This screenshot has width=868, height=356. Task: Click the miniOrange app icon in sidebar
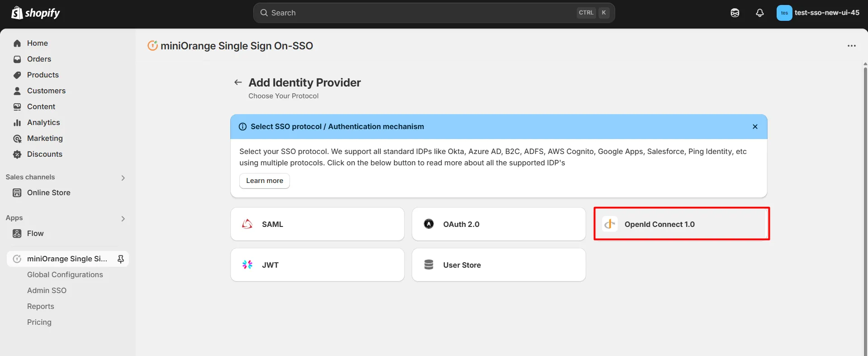pyautogui.click(x=17, y=259)
